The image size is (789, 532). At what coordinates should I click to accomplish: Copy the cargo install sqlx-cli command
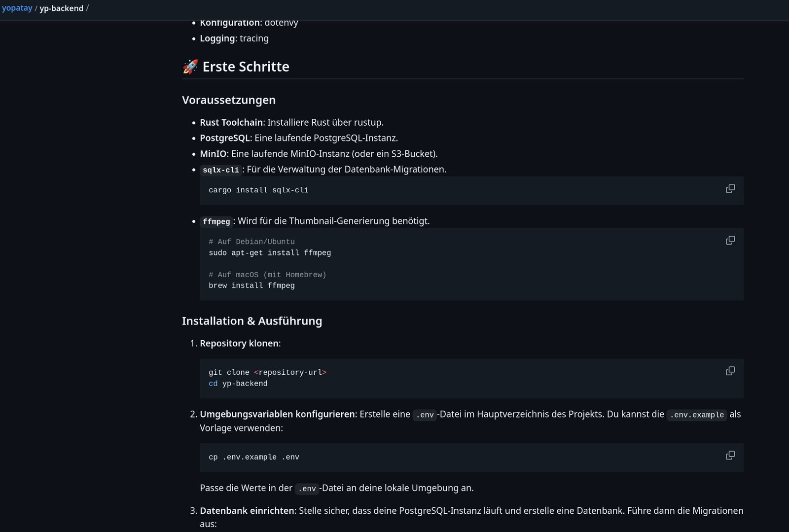(730, 189)
